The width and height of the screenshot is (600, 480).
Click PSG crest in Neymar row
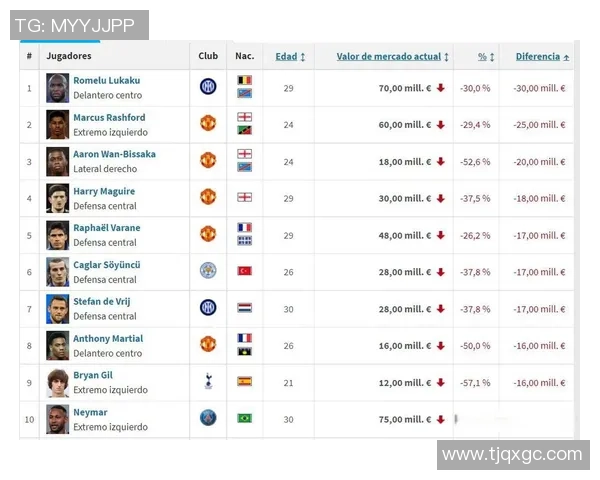(208, 418)
